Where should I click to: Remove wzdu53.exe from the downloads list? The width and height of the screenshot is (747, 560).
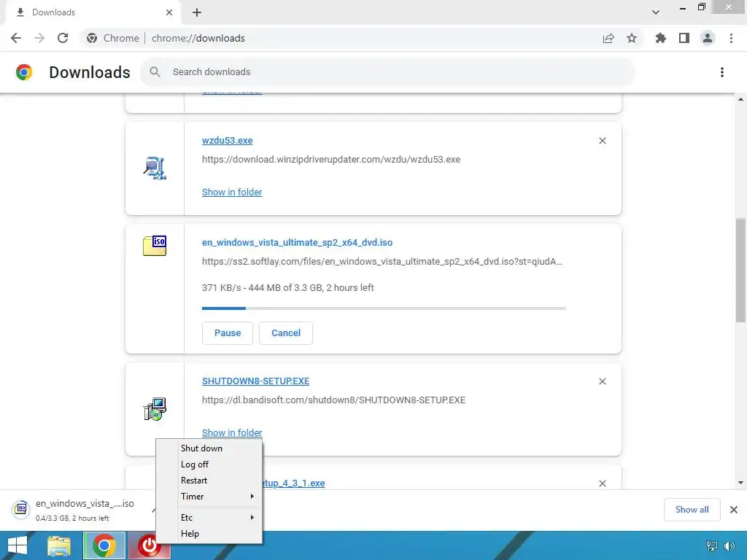point(603,141)
